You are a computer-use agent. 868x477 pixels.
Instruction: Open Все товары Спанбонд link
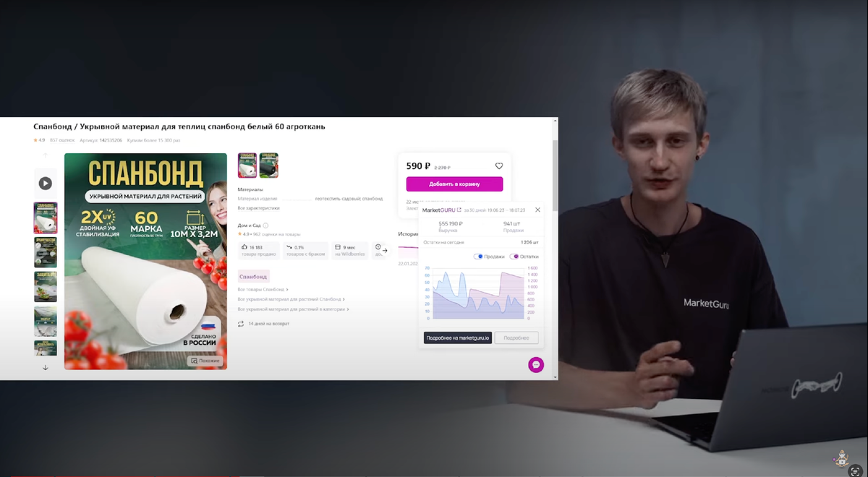[x=263, y=289]
